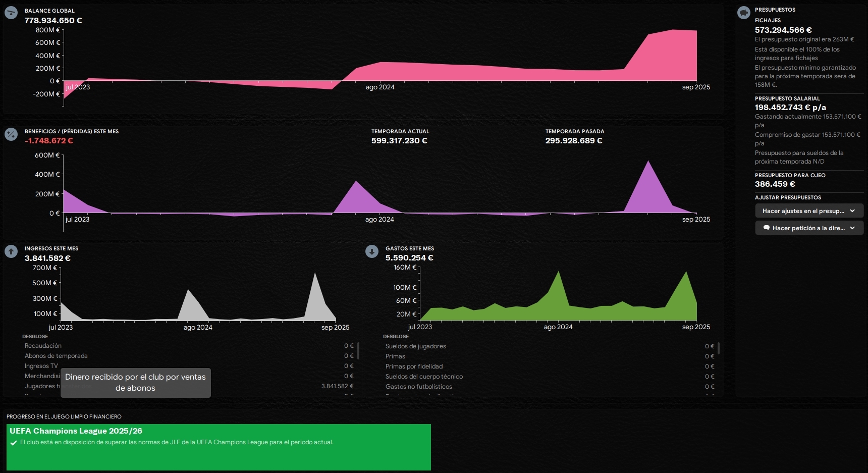This screenshot has height=473, width=868.
Task: Click 'Progreso en el juego limpio financiero' heading
Action: (x=64, y=417)
